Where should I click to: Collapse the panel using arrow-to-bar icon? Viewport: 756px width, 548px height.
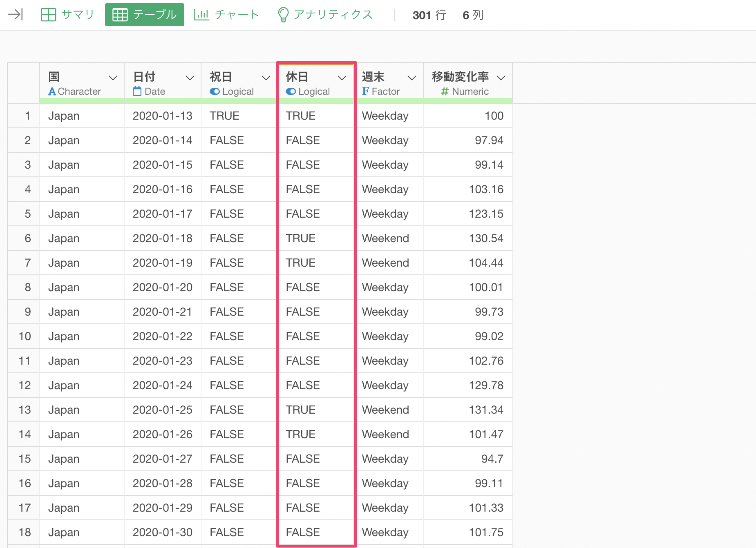coord(16,15)
